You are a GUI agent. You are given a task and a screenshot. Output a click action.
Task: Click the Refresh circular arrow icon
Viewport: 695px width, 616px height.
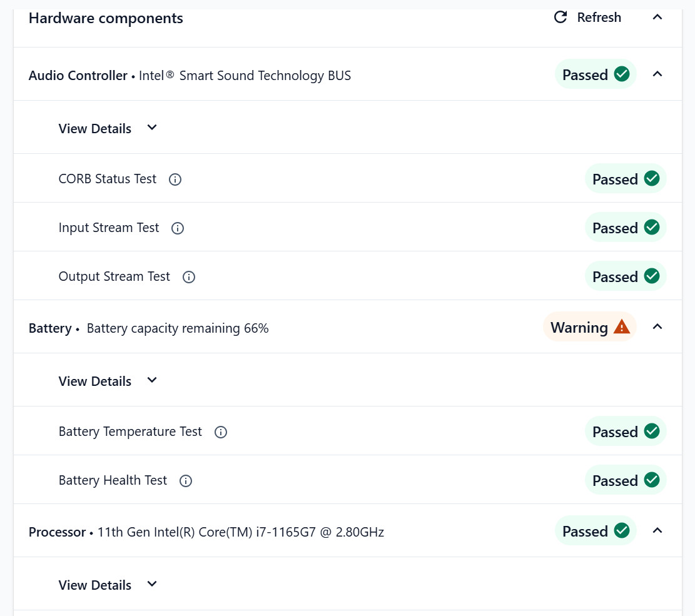(561, 18)
